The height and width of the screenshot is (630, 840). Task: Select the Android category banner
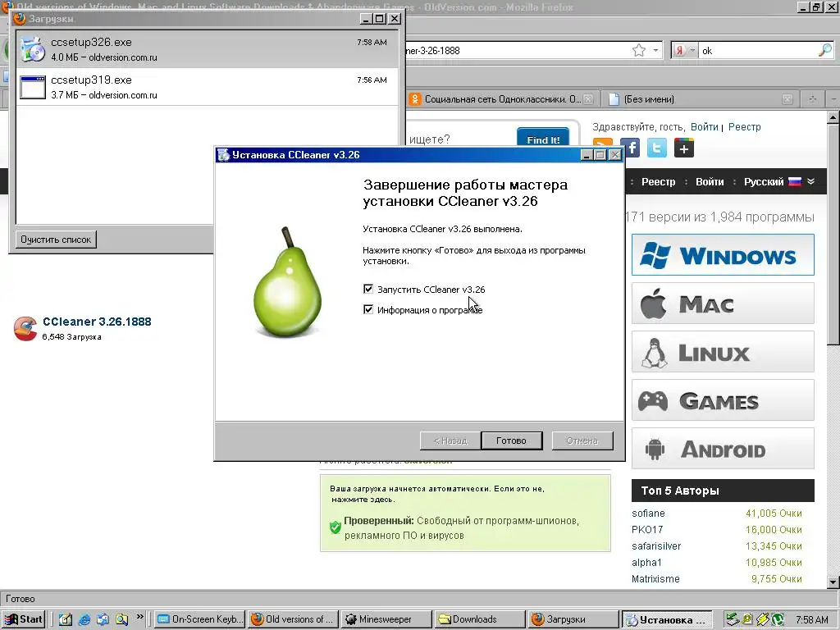[x=723, y=449]
